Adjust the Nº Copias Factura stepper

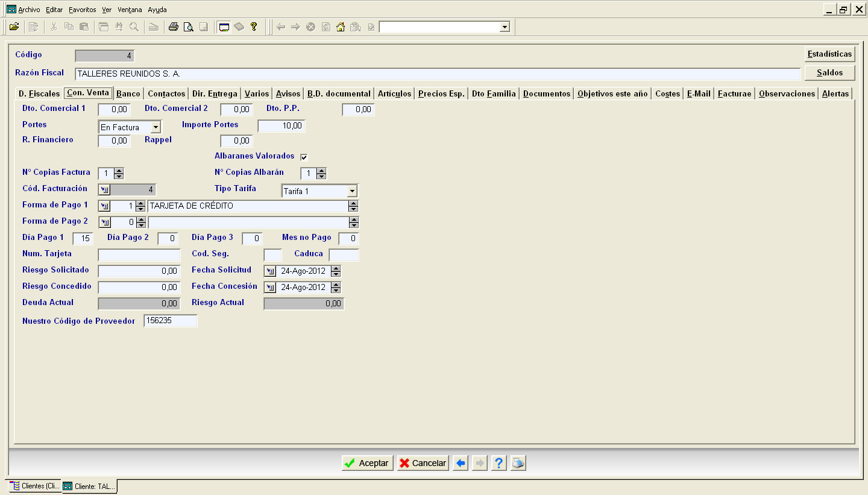tap(119, 174)
